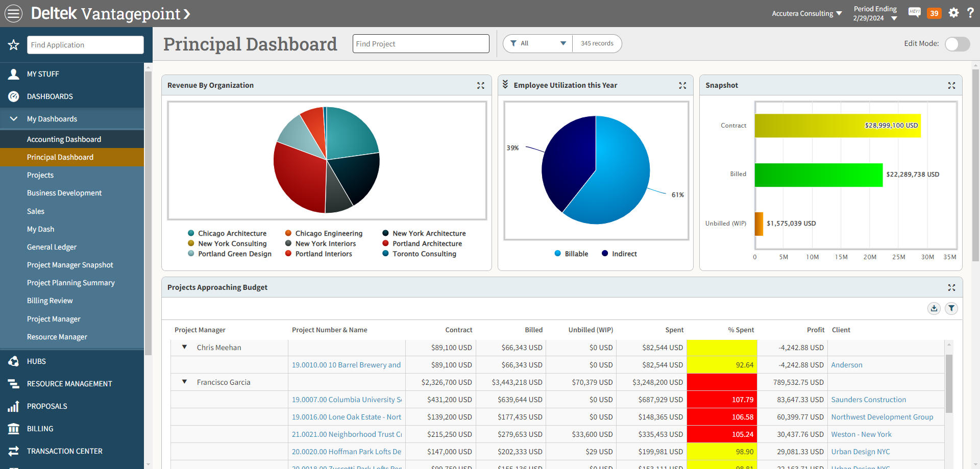Open the filter icon on Projects Approaching Budget

click(x=951, y=308)
